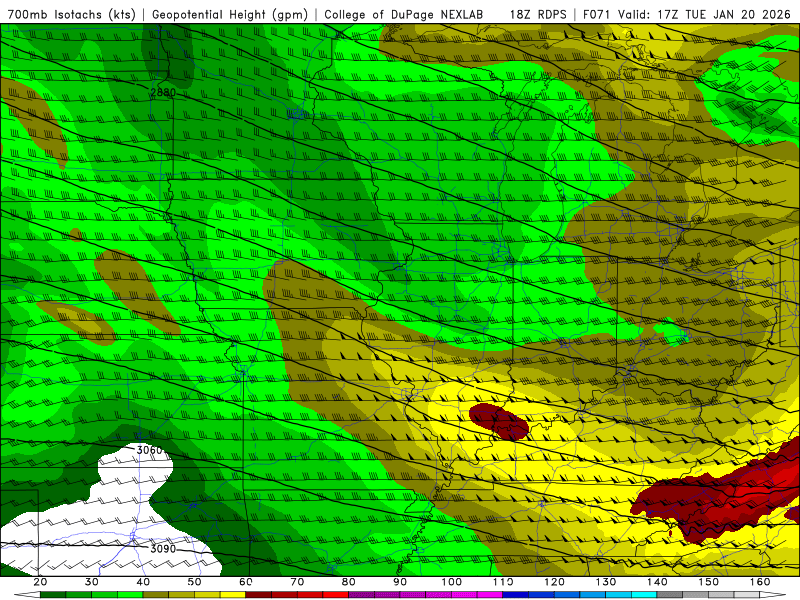Screen dimensions: 800x600
Task: Click the 120 value on the color scale
Action: pos(555,582)
